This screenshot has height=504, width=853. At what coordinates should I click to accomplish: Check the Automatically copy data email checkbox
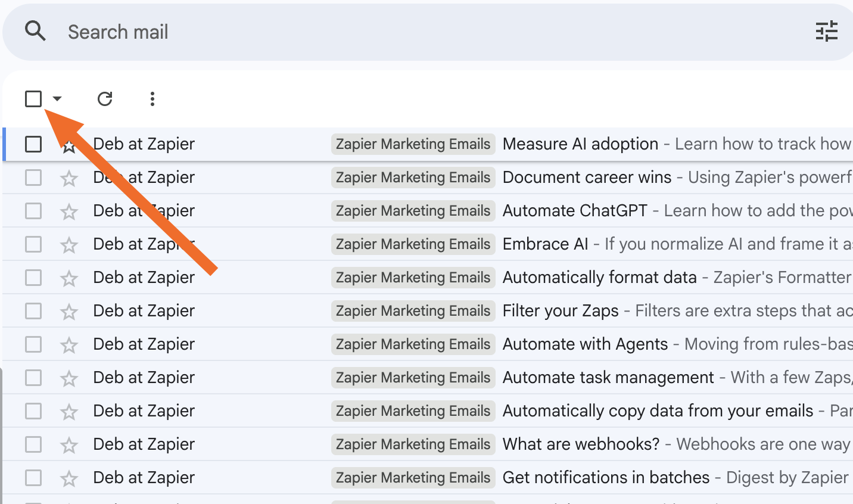point(33,411)
